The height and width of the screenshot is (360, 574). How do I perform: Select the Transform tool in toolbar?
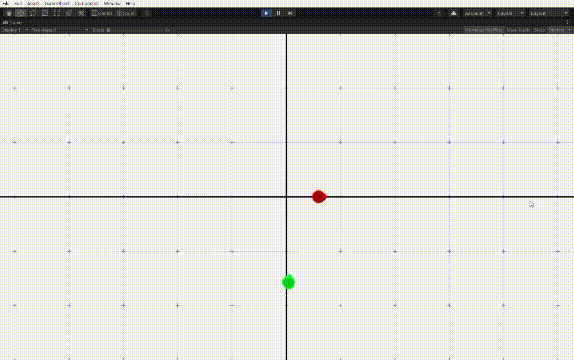tap(69, 13)
